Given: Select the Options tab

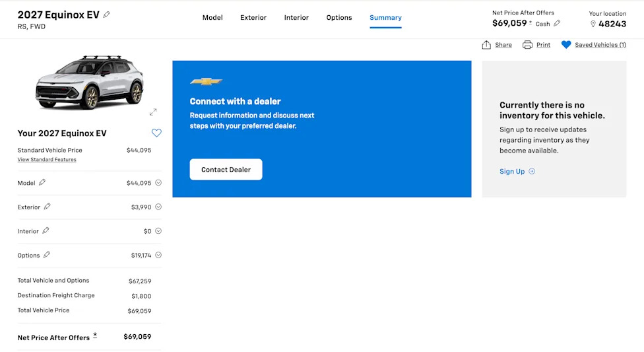Looking at the screenshot, I should [x=339, y=18].
